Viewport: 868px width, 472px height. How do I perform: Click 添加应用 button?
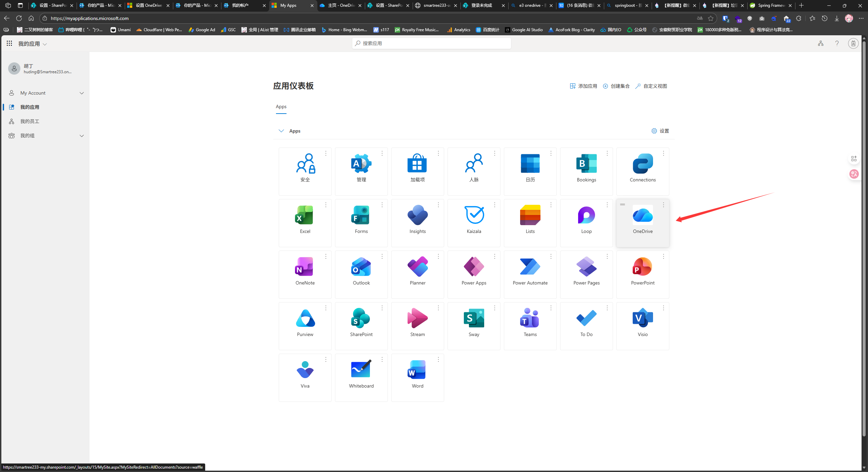(584, 86)
